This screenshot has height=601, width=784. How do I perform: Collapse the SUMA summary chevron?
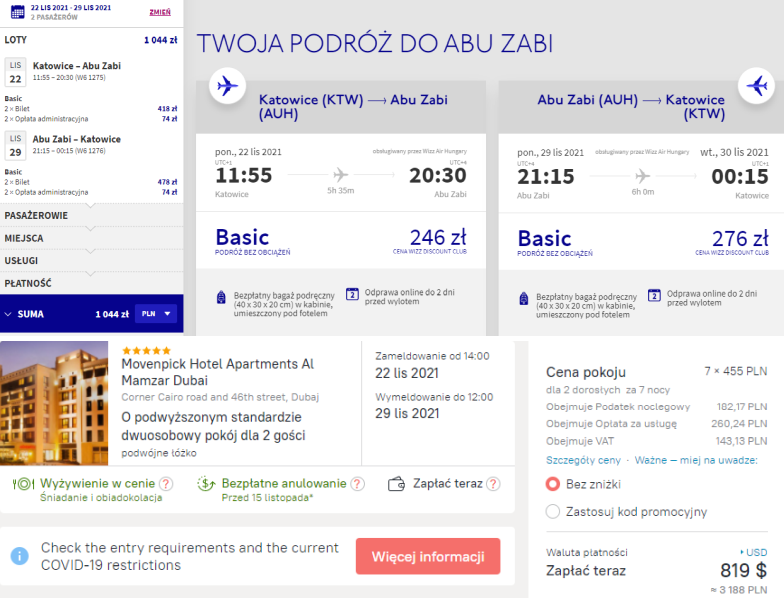tap(8, 314)
